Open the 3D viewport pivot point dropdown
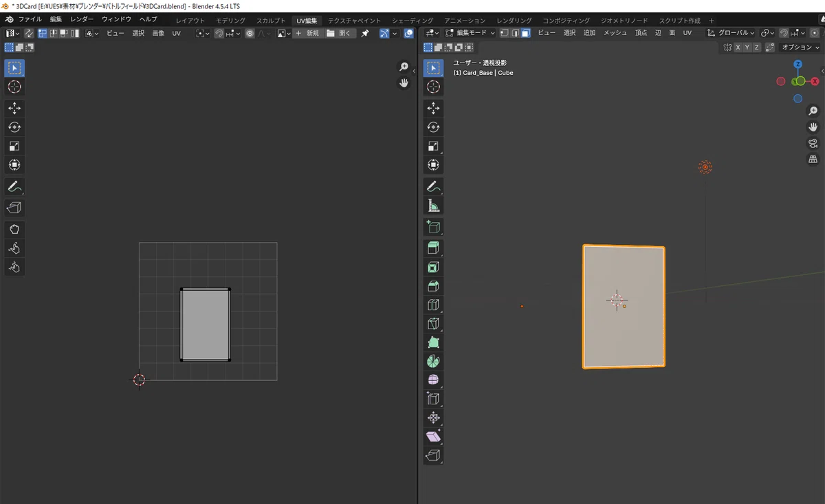Screen dimensions: 825x504 768,33
